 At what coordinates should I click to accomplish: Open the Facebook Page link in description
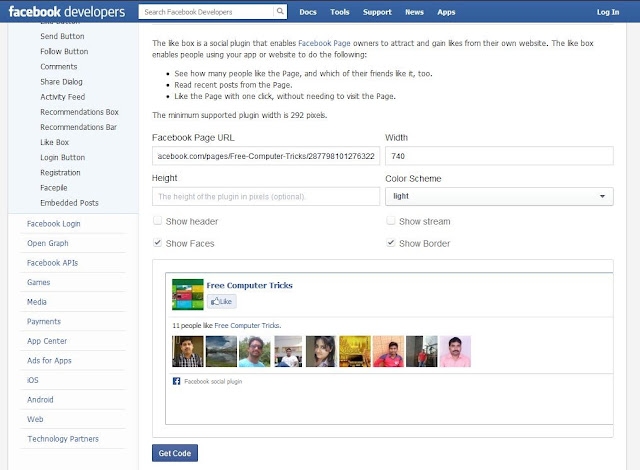(324, 43)
